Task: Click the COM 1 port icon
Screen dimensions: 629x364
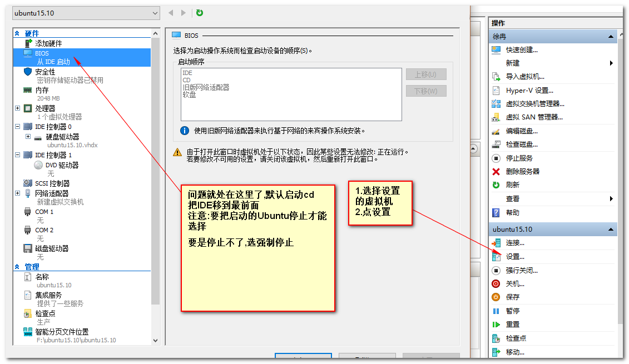Action: point(28,212)
